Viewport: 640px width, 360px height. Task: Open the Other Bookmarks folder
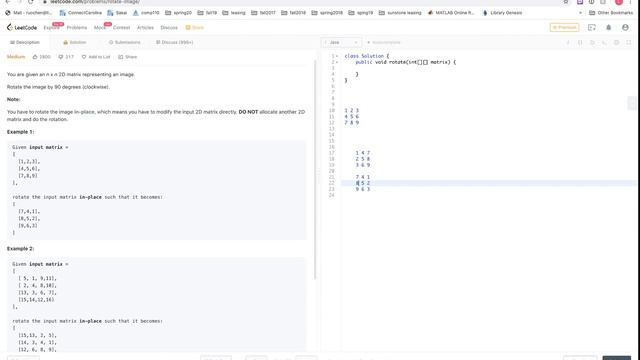[611, 13]
